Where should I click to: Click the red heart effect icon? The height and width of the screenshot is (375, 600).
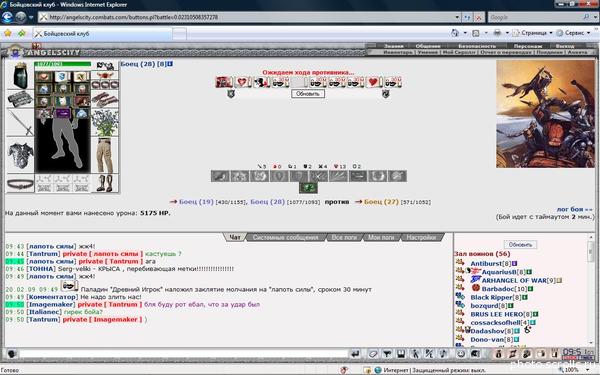(x=373, y=82)
